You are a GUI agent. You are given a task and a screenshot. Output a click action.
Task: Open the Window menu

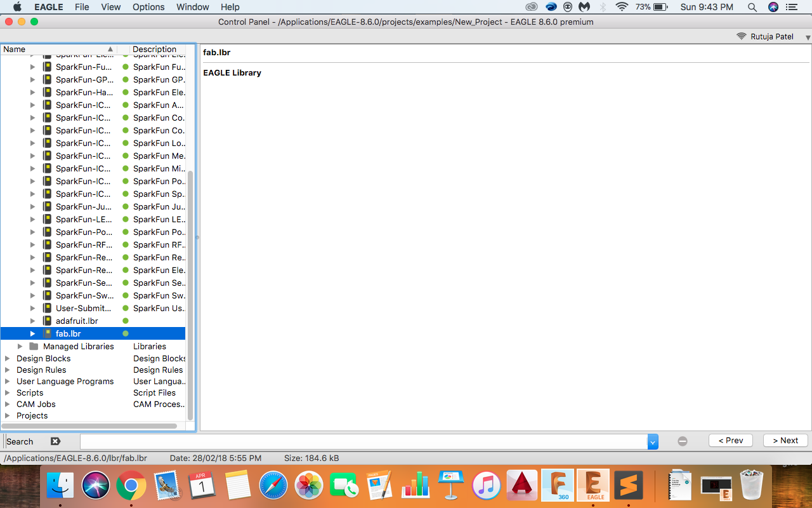[193, 7]
